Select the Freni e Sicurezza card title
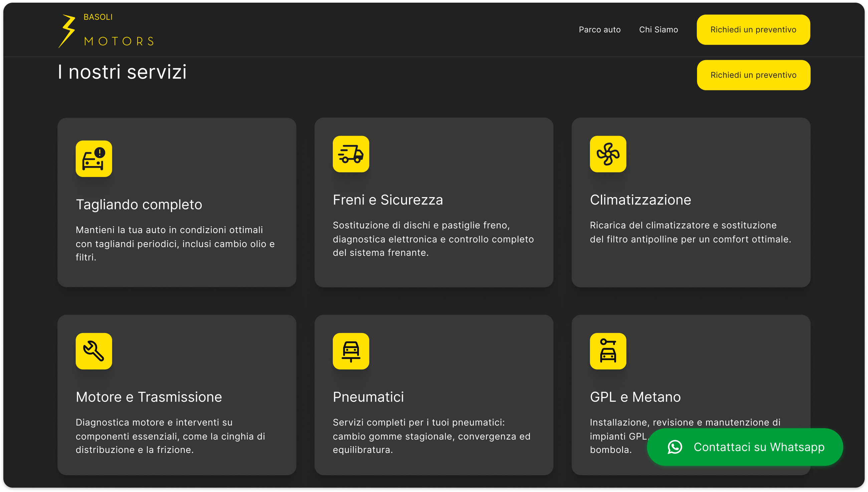This screenshot has width=868, height=492. click(x=388, y=200)
